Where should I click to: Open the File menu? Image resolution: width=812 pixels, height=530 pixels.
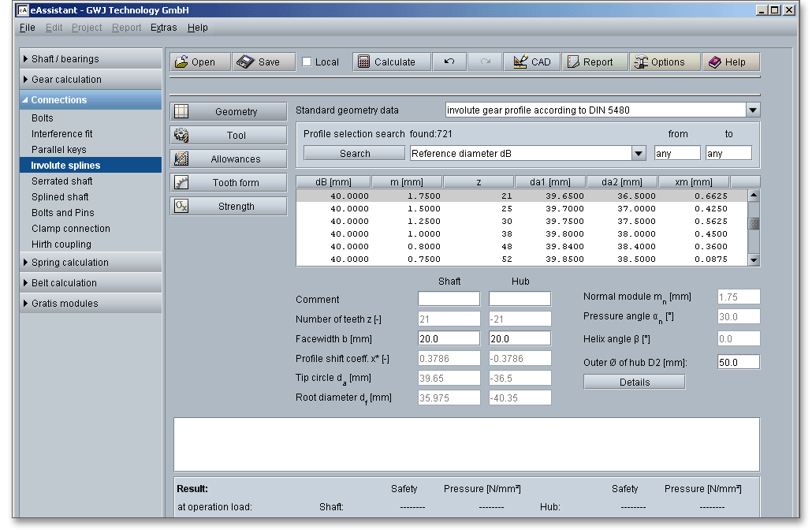point(28,28)
